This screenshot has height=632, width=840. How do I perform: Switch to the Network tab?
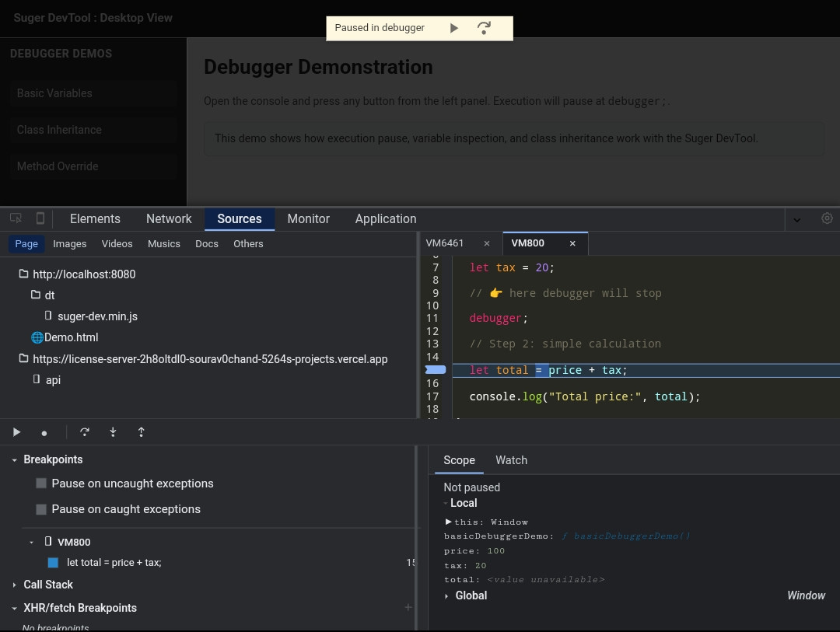click(169, 218)
